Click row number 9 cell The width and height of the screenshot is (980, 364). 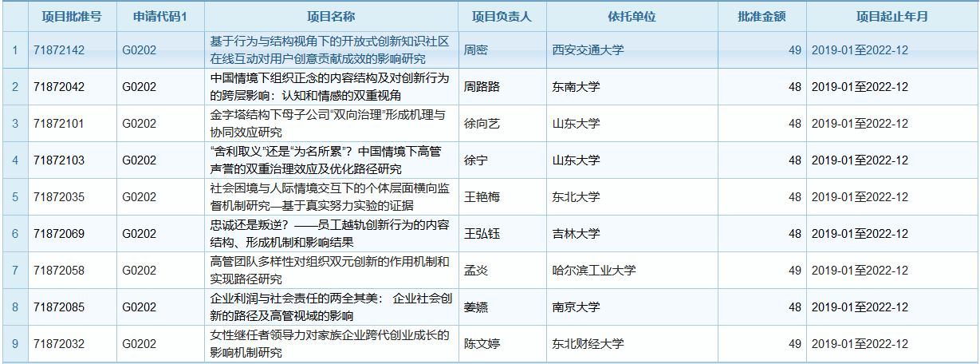click(14, 344)
